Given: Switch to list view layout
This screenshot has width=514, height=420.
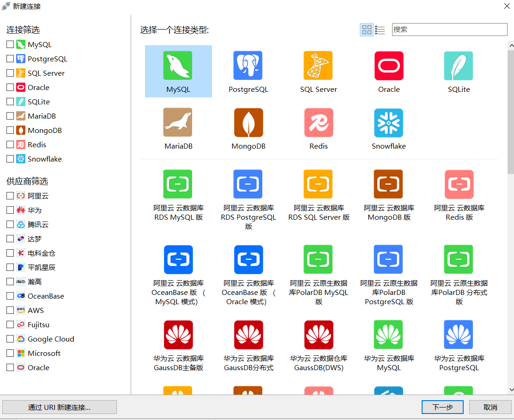Looking at the screenshot, I should [x=380, y=30].
